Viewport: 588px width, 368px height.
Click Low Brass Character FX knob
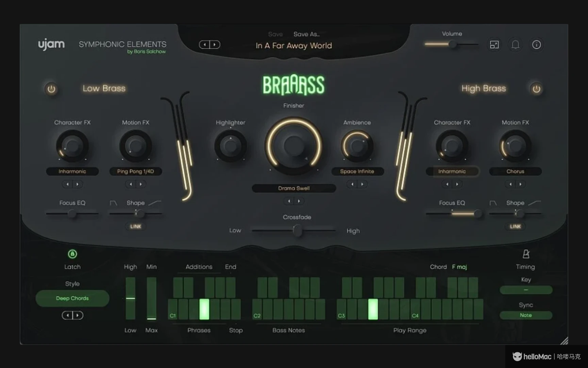72,146
